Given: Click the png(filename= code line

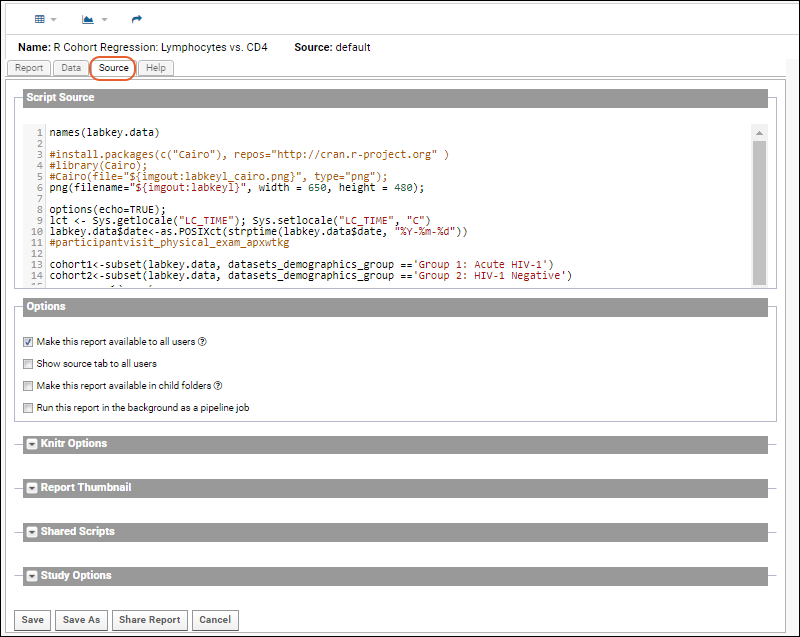Looking at the screenshot, I should [237, 188].
